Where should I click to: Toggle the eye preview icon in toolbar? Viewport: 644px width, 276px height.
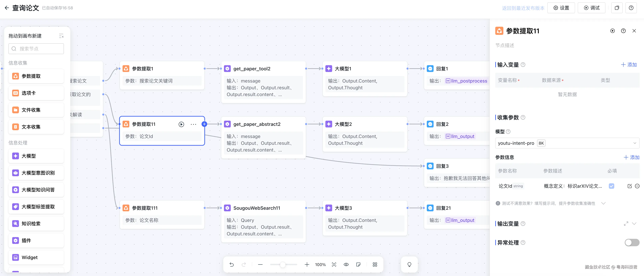(x=346, y=264)
